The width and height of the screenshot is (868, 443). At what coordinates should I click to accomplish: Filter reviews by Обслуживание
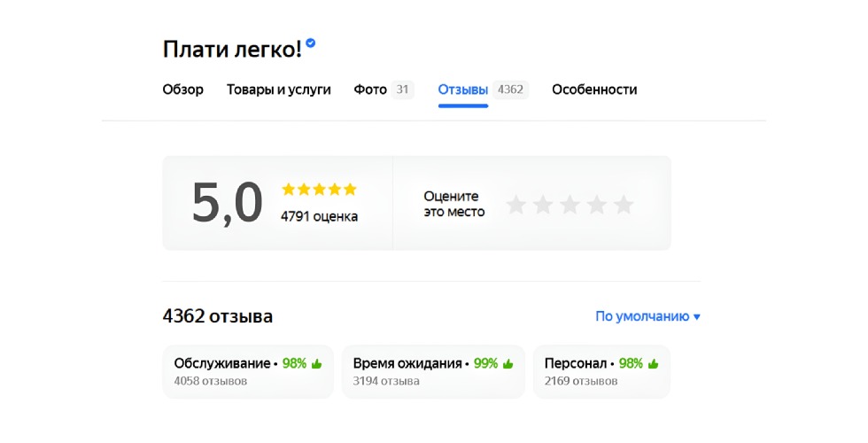248,372
